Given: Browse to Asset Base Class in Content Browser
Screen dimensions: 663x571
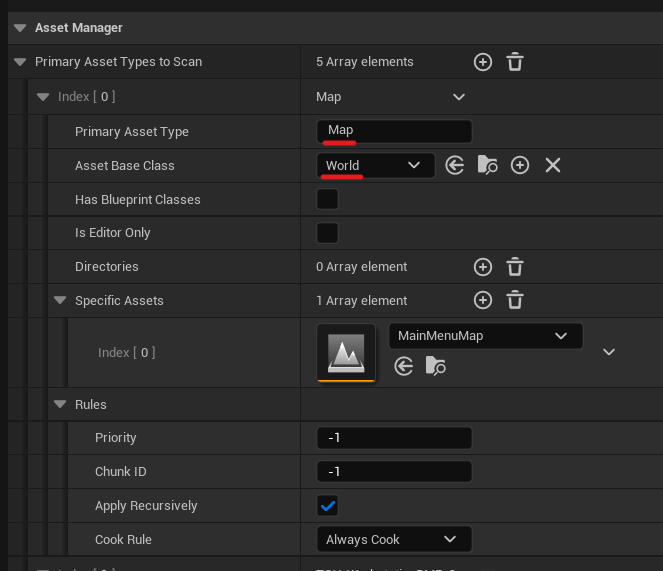Looking at the screenshot, I should click(487, 165).
